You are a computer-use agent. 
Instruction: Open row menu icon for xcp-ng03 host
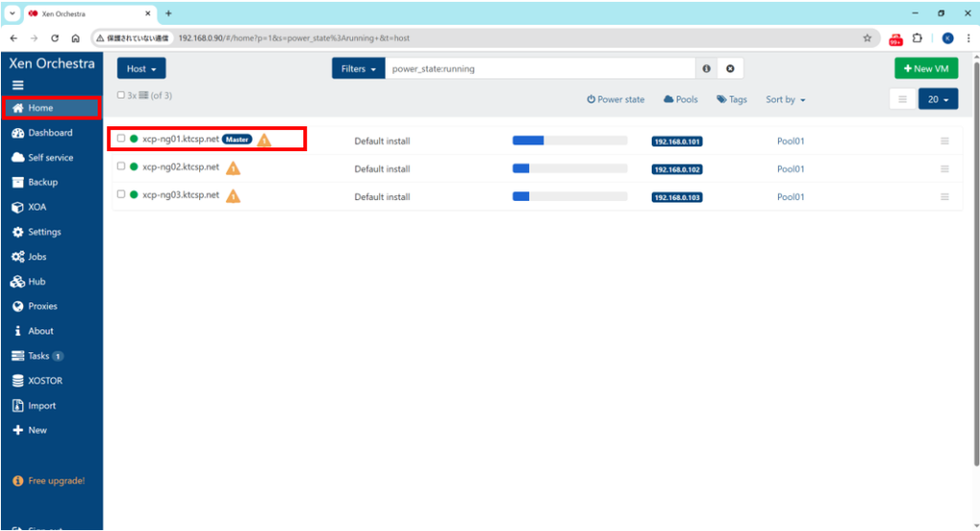click(945, 197)
